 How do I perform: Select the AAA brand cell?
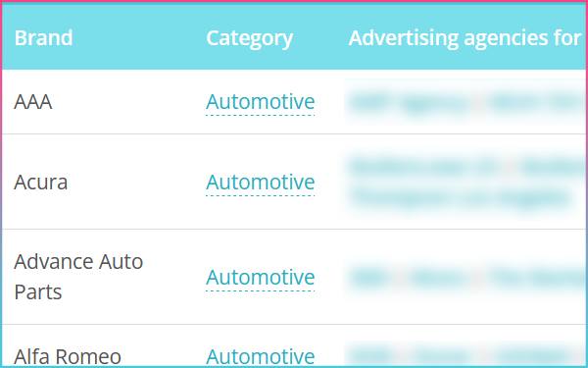(32, 102)
